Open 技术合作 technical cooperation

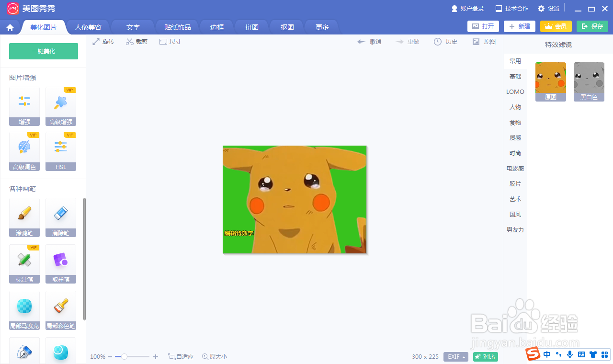512,9
